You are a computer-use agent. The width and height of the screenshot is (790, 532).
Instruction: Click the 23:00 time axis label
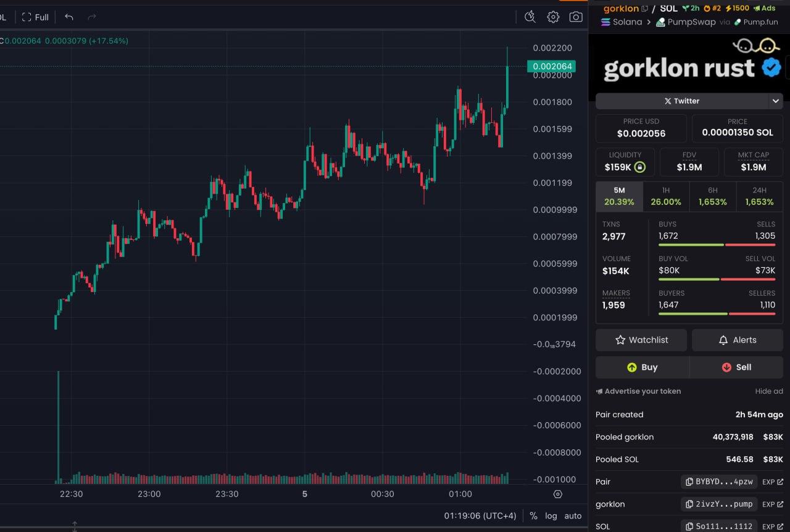click(x=149, y=494)
